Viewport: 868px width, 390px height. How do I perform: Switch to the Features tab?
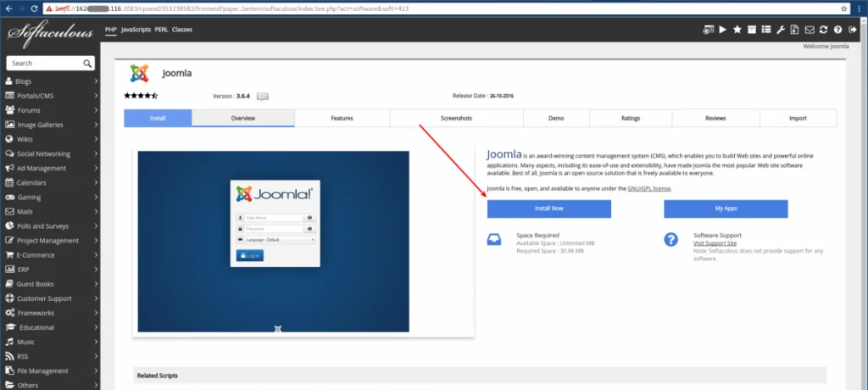[x=342, y=118]
